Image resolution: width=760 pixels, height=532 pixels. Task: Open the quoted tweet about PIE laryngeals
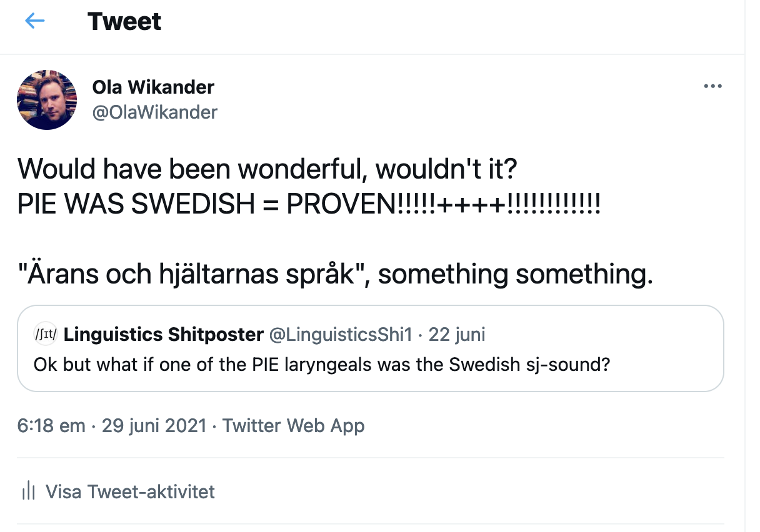321,365
